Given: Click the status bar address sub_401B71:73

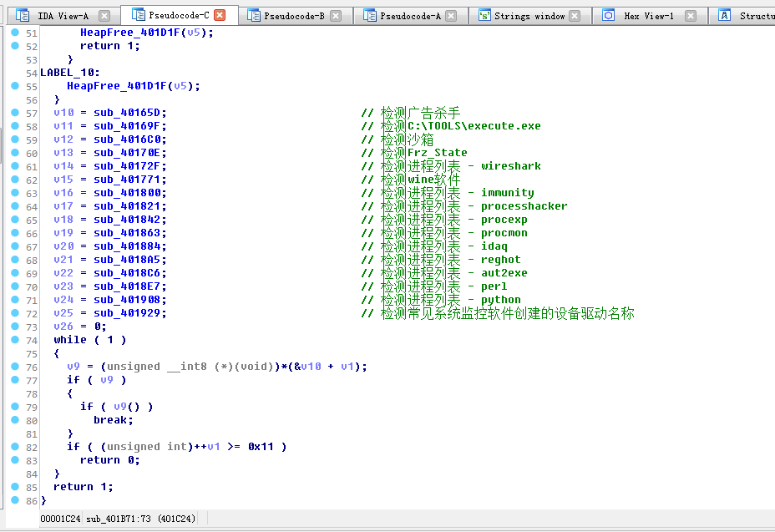Looking at the screenshot, I should [119, 519].
